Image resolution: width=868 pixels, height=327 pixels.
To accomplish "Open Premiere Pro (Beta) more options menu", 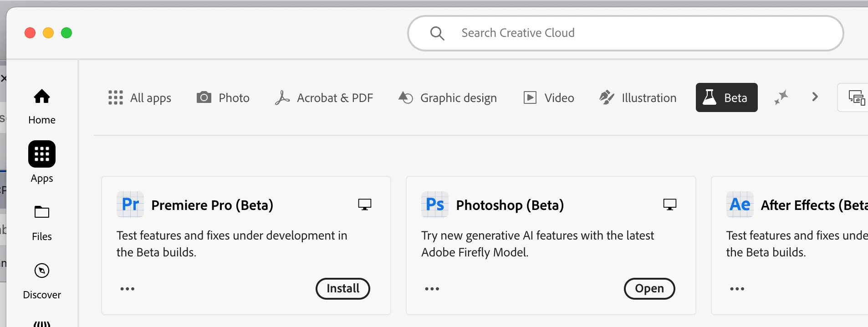I will tap(128, 289).
